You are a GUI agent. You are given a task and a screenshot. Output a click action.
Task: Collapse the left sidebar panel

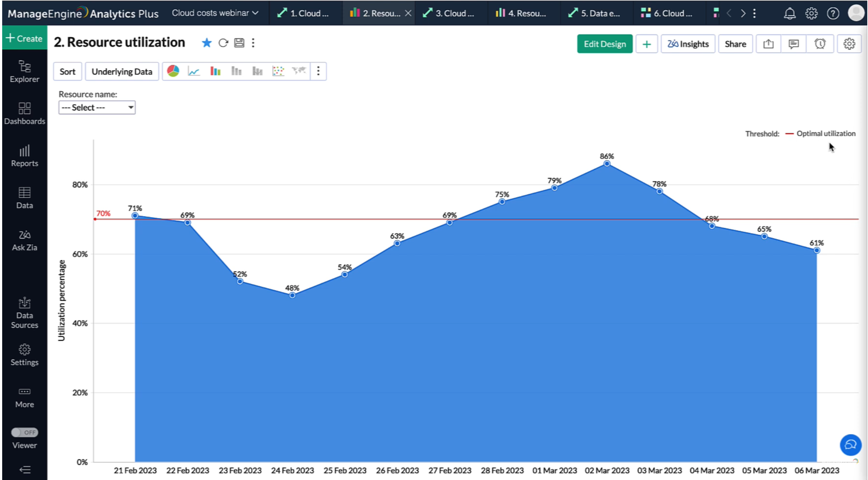pos(25,470)
